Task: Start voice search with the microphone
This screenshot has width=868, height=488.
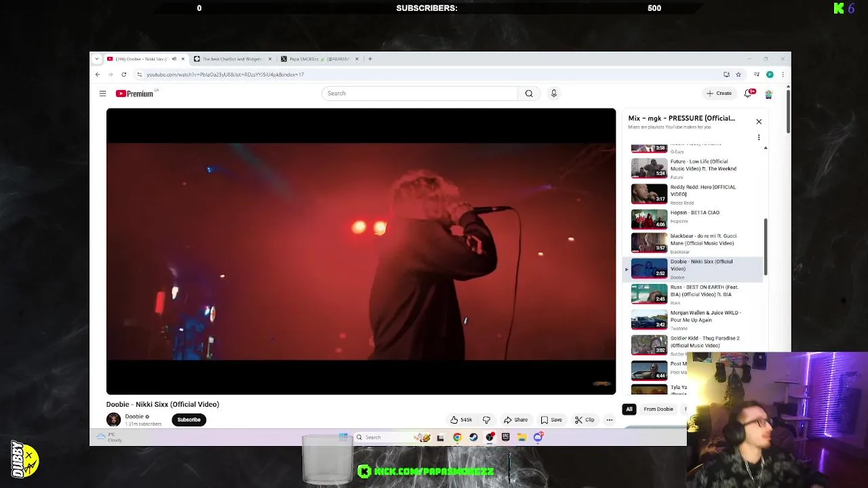Action: click(553, 94)
